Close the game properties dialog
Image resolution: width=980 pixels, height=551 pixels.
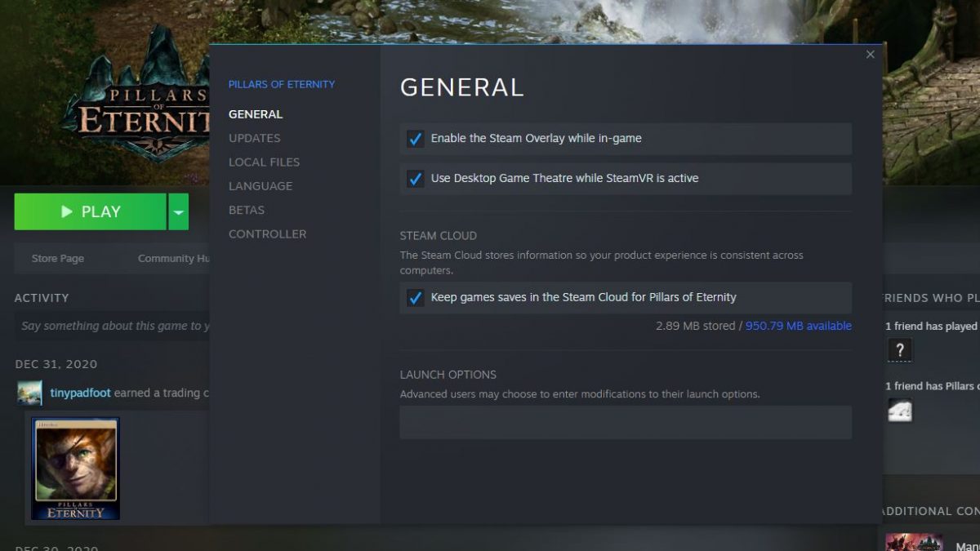(x=869, y=54)
